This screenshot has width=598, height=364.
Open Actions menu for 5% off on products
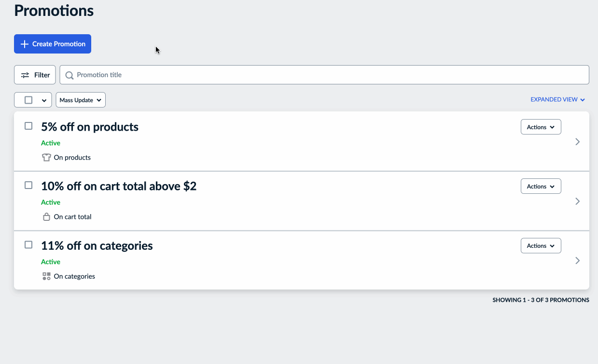click(541, 127)
